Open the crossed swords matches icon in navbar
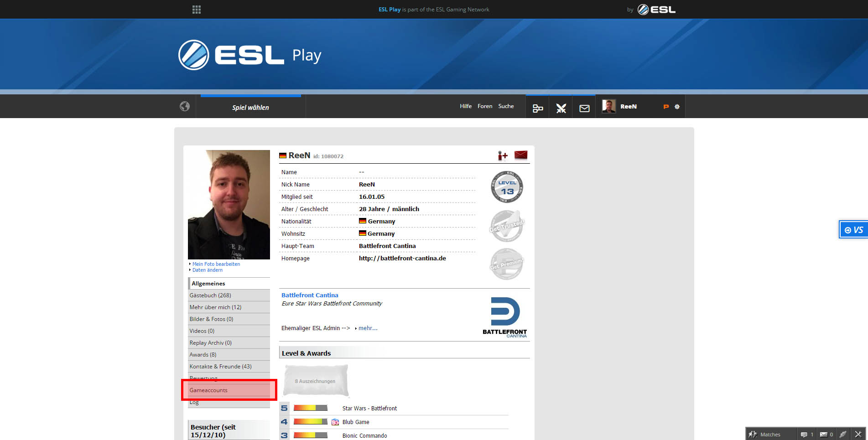Image resolution: width=868 pixels, height=440 pixels. (x=561, y=108)
